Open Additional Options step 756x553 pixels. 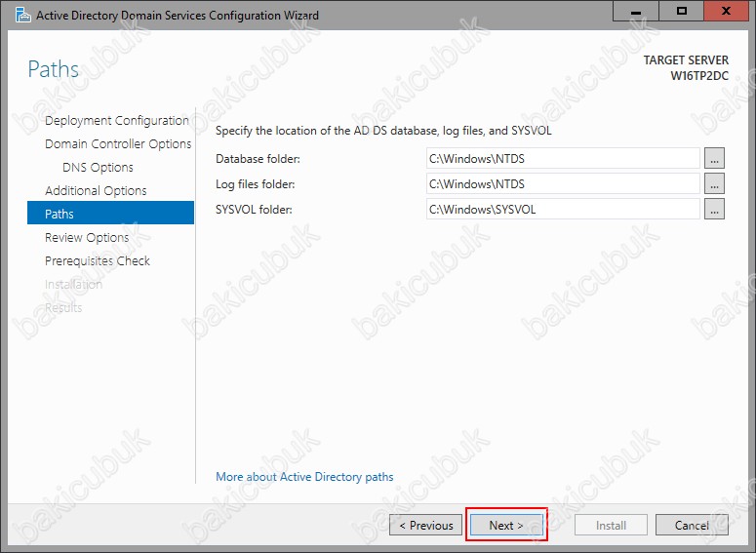tap(96, 190)
